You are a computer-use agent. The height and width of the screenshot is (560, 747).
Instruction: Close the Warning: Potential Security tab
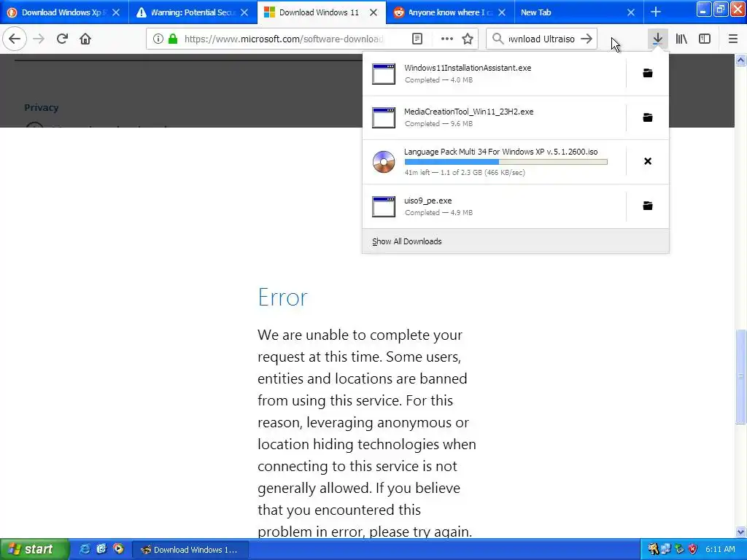pyautogui.click(x=244, y=12)
